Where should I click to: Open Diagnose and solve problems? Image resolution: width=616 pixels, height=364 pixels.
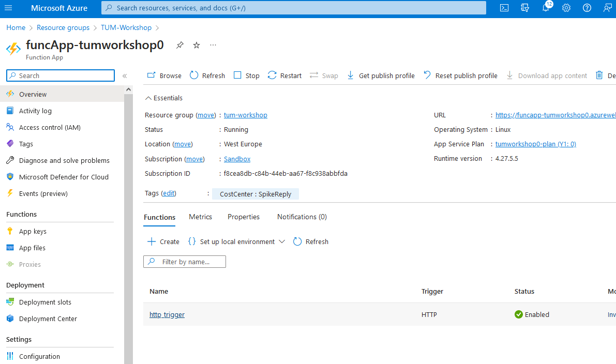(62, 160)
